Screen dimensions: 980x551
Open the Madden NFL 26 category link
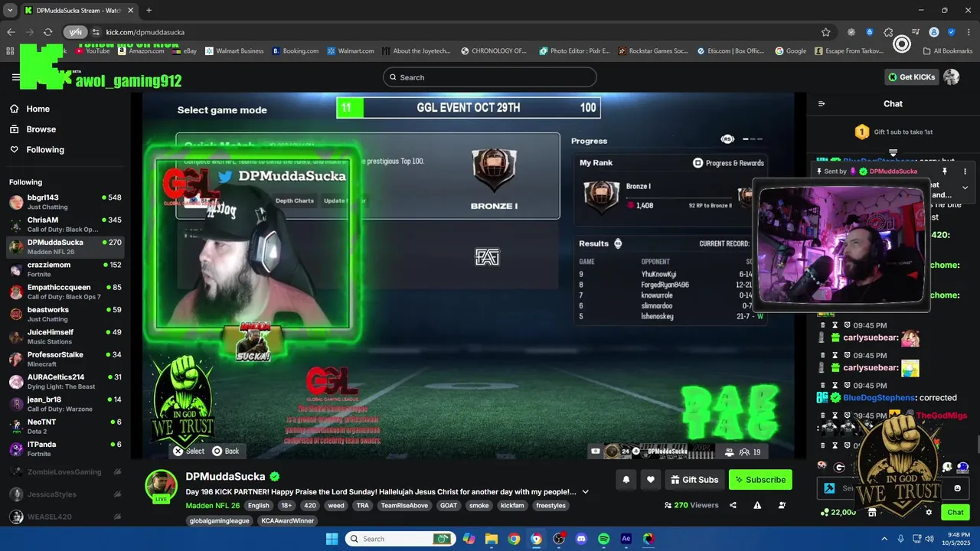[213, 505]
